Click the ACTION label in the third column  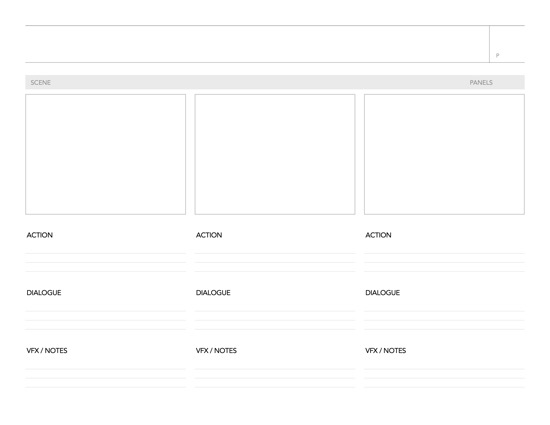coord(378,235)
